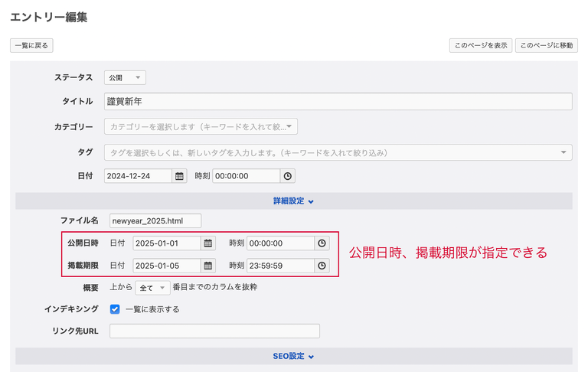Screen dimensions: 588x372
Task: Collapse the 詳細設定 section
Action: coord(294,201)
